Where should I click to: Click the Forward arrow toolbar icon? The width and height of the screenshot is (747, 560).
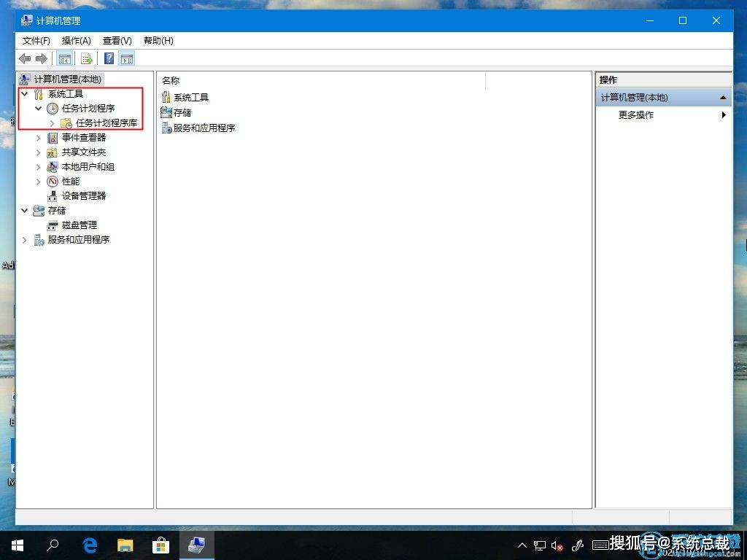click(x=42, y=59)
